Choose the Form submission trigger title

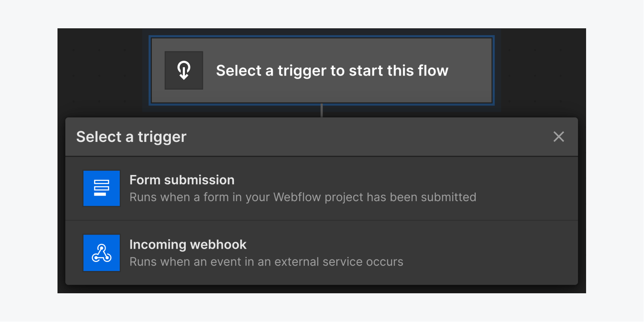182,180
